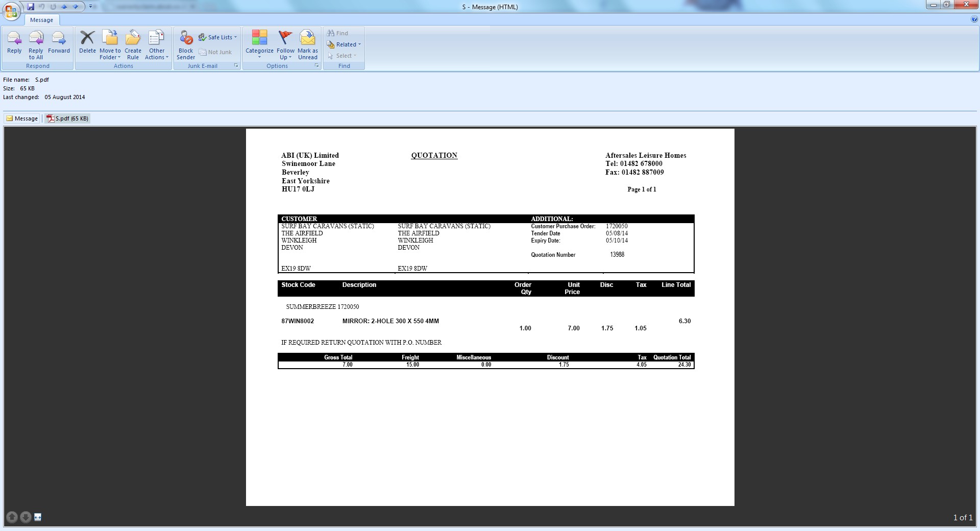The width and height of the screenshot is (980, 531).
Task: Click the '1 of 1' page indicator
Action: coord(963,517)
